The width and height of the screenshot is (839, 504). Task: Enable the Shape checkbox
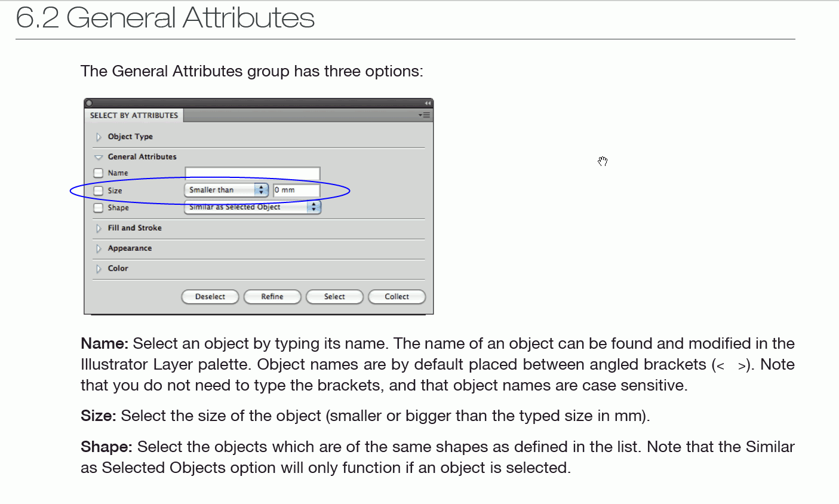[x=99, y=208]
